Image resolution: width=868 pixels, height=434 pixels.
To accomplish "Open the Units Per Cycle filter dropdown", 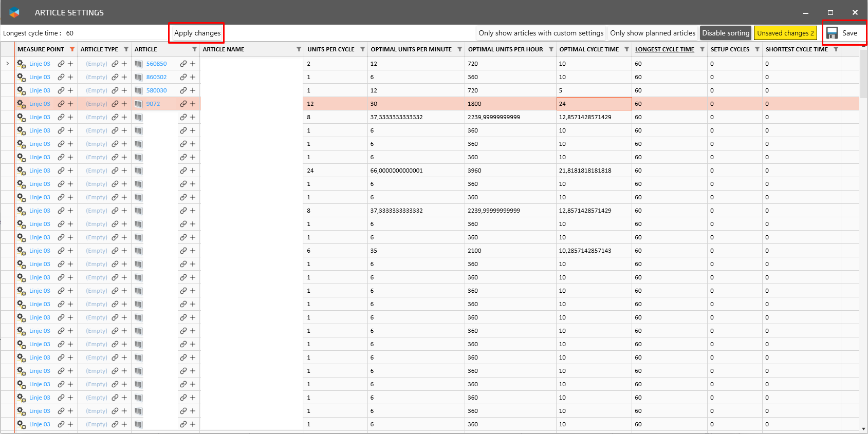I will pyautogui.click(x=362, y=49).
